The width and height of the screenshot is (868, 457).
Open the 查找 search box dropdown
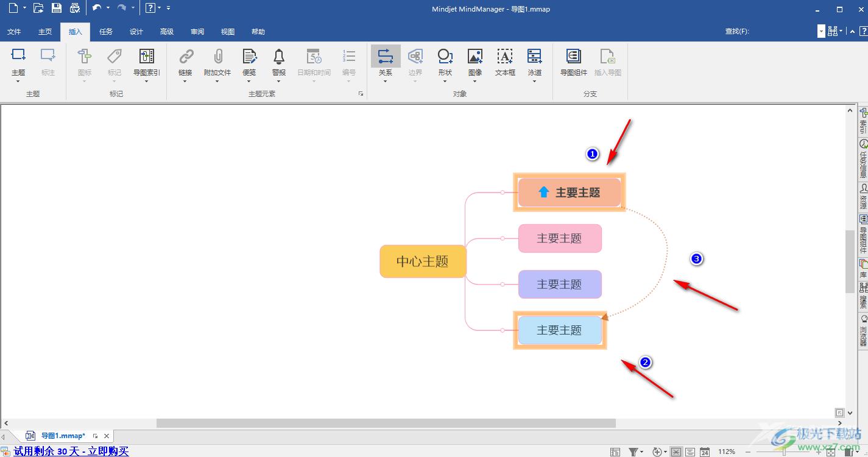pos(821,31)
